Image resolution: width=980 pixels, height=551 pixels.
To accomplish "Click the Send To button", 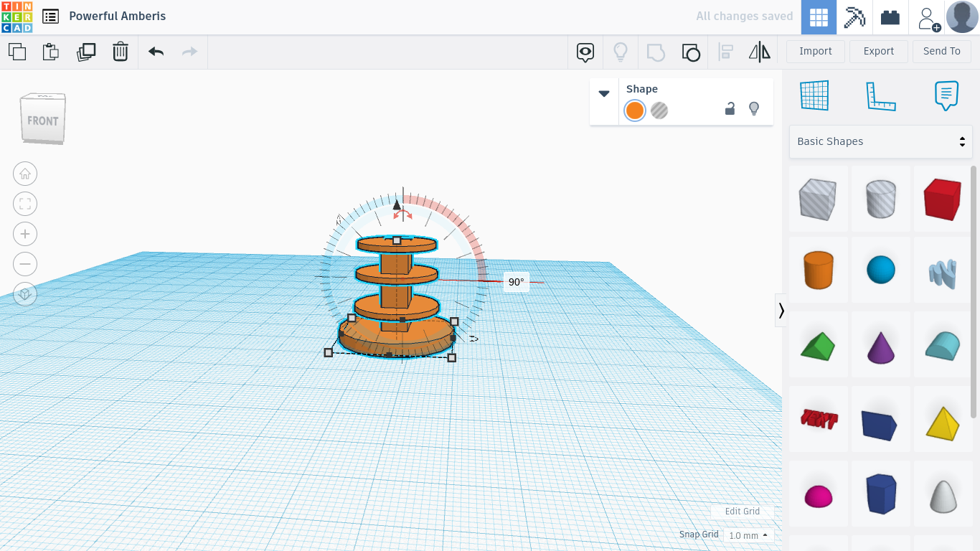I will pos(942,52).
